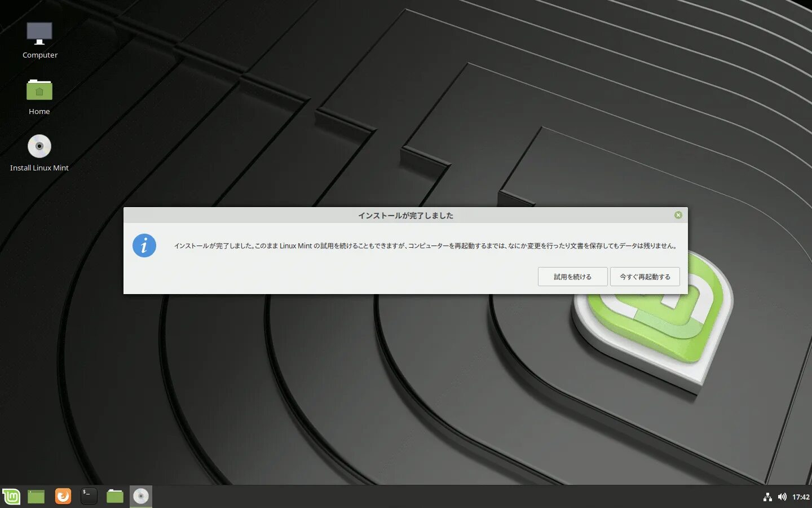Launch Firefox from the taskbar
The width and height of the screenshot is (812, 508).
point(63,497)
